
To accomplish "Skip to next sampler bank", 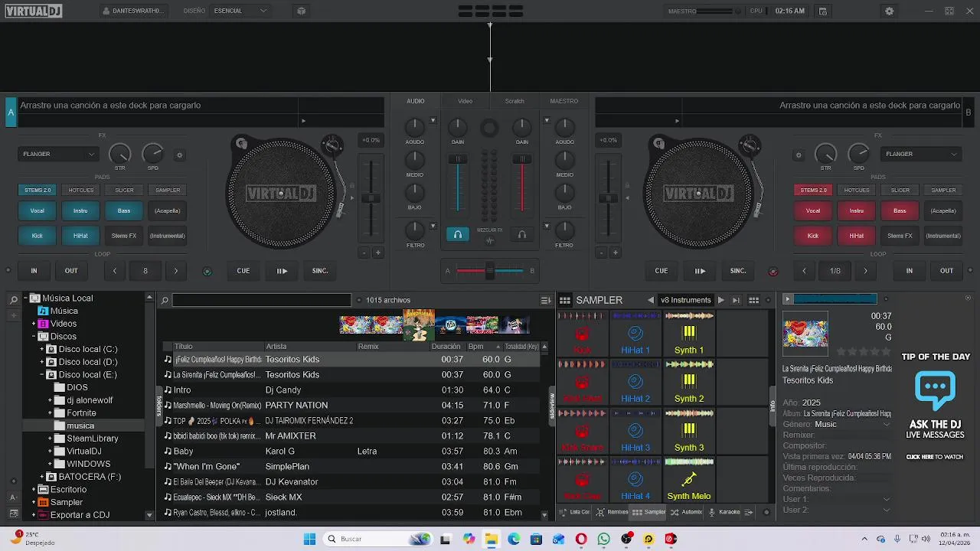I will 736,300.
